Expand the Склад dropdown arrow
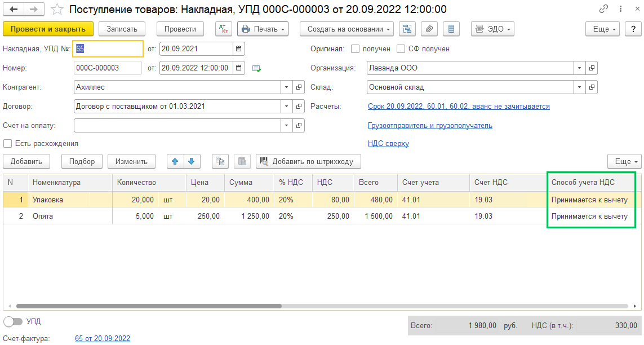Screen dimensions: 644x345 point(580,87)
